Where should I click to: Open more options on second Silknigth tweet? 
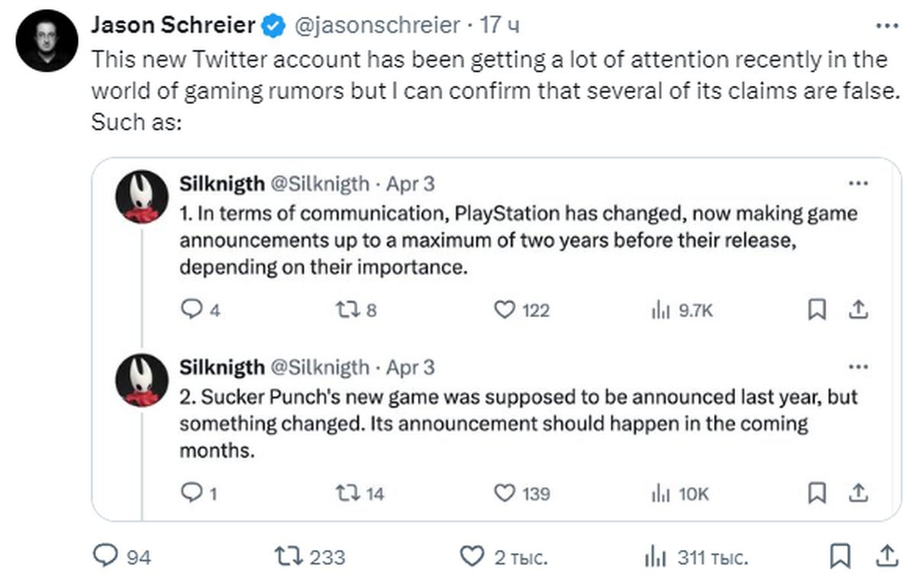pos(859,368)
